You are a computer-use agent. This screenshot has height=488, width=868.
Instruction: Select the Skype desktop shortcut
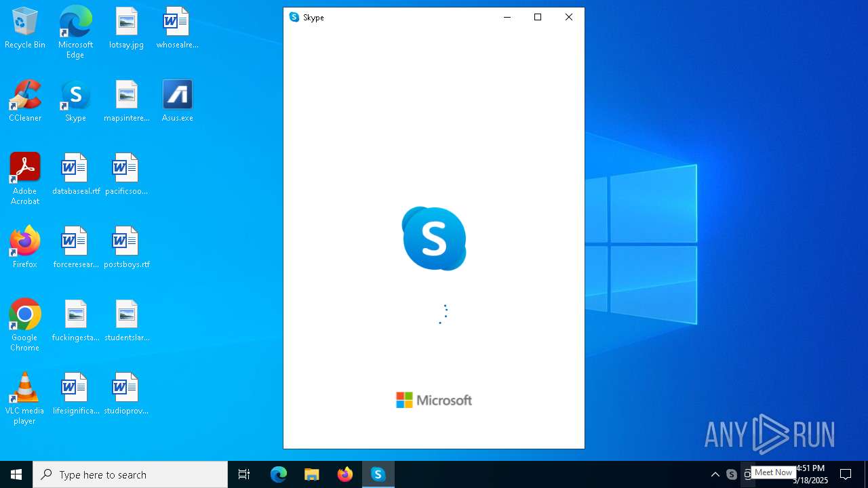tap(75, 102)
